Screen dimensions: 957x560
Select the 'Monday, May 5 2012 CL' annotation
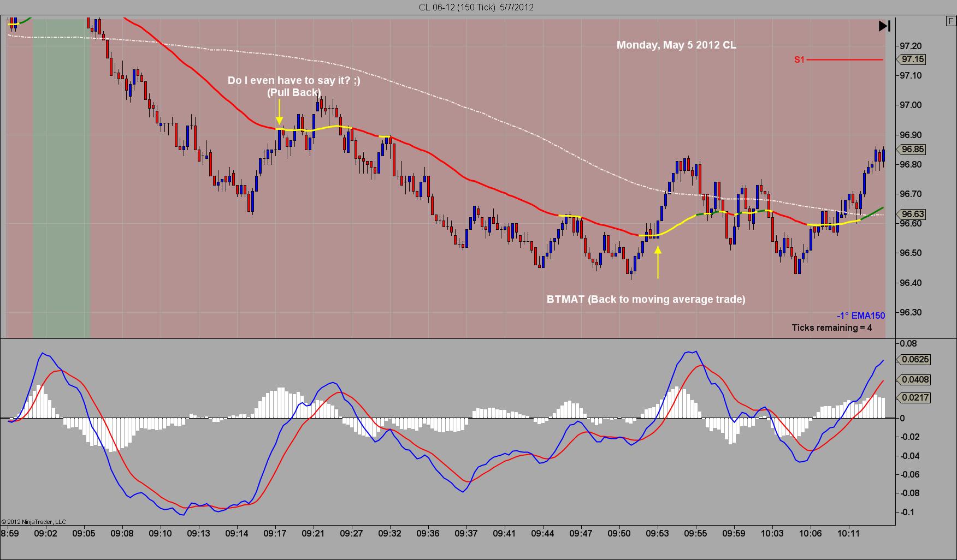pos(676,45)
